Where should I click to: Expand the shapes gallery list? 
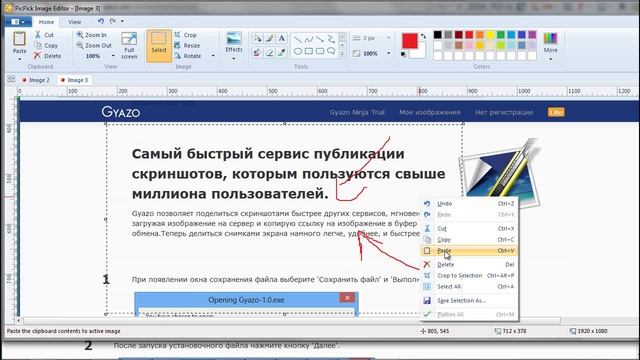click(x=342, y=54)
